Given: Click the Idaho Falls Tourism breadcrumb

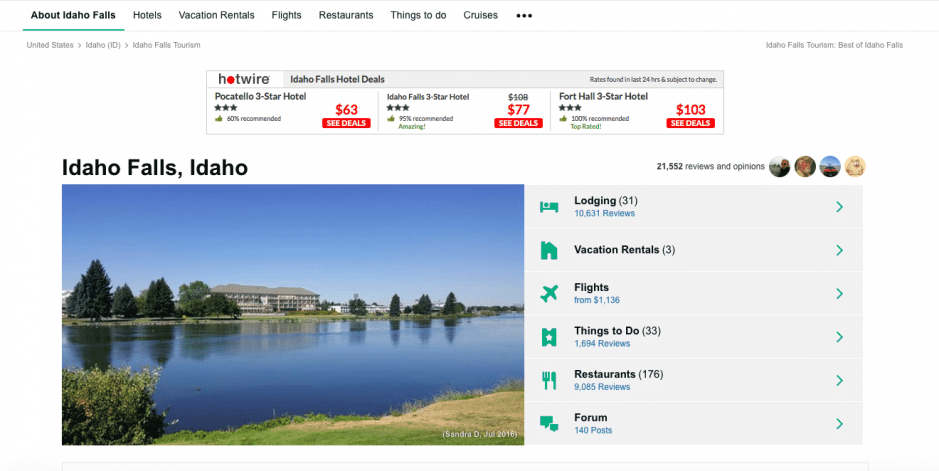Looking at the screenshot, I should pyautogui.click(x=166, y=45).
